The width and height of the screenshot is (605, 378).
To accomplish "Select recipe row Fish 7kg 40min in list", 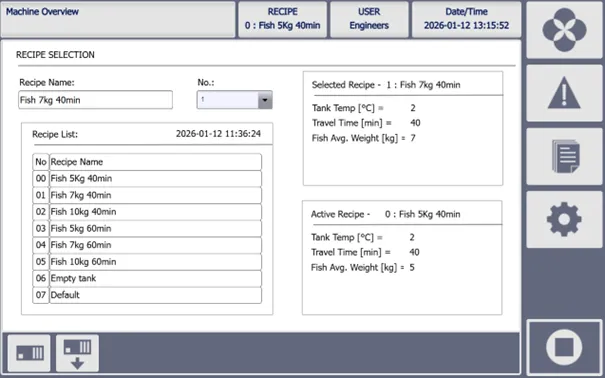I will pos(155,195).
